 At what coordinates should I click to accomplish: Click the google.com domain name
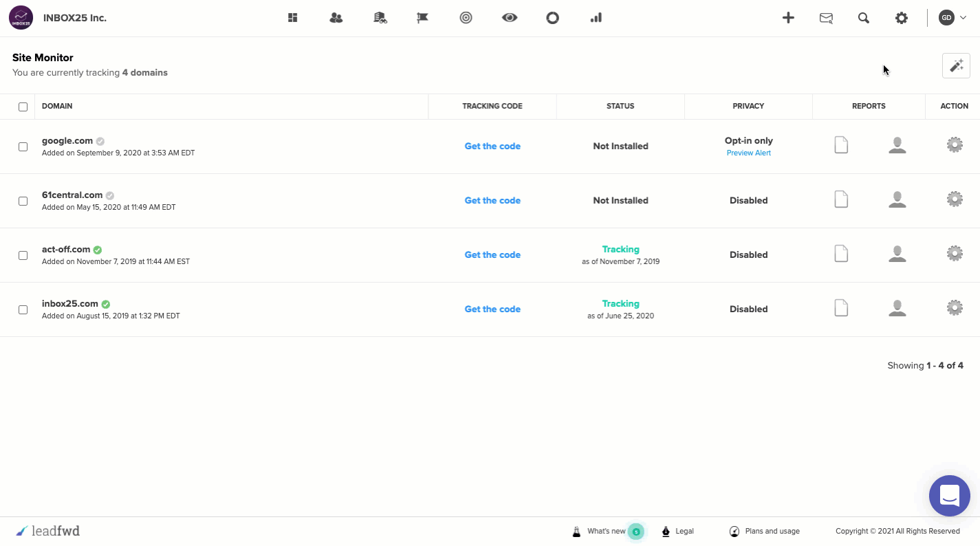(x=67, y=140)
